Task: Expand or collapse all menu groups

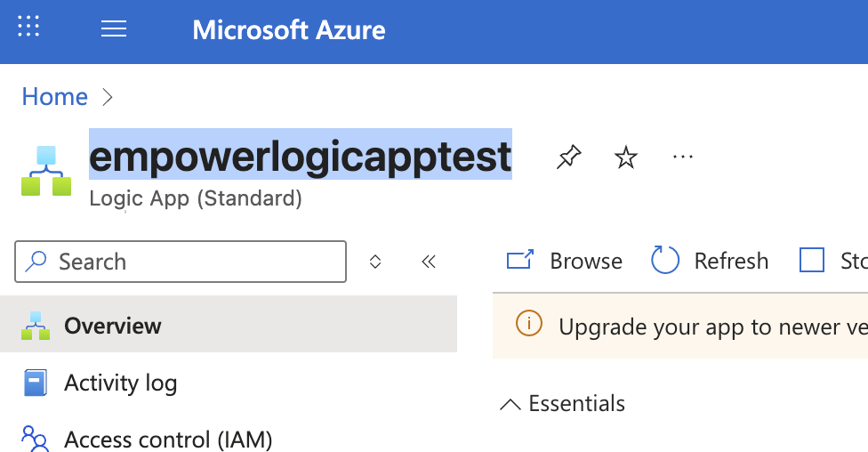Action: [375, 262]
